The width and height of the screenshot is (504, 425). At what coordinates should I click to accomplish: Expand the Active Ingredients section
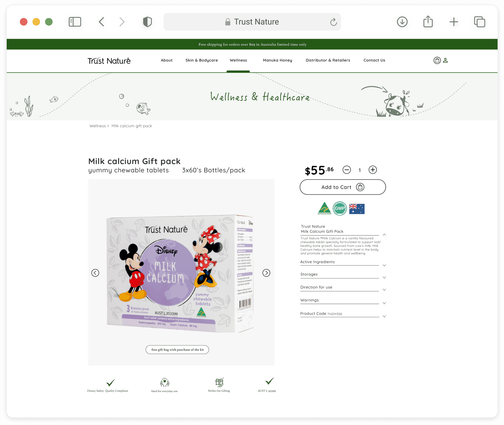[384, 265]
